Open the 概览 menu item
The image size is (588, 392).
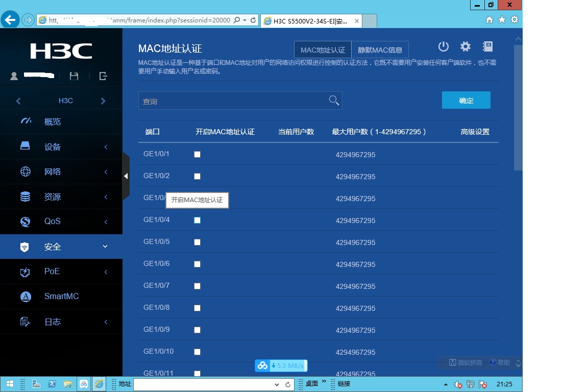click(61, 121)
